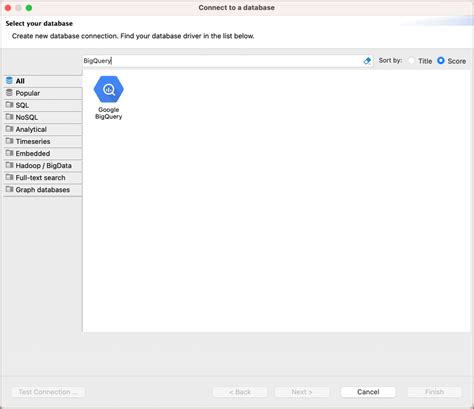Open the Analytical category

tap(43, 129)
